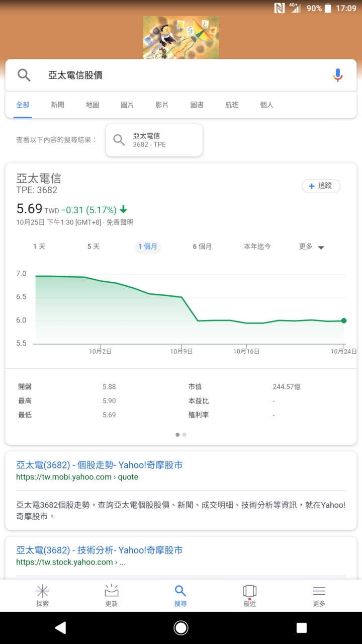Tap the Android home button

(x=181, y=627)
